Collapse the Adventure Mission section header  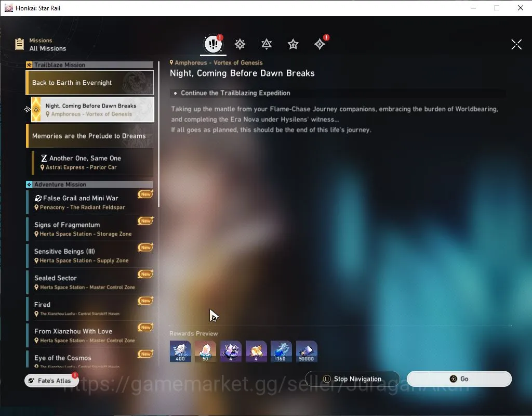pyautogui.click(x=90, y=185)
